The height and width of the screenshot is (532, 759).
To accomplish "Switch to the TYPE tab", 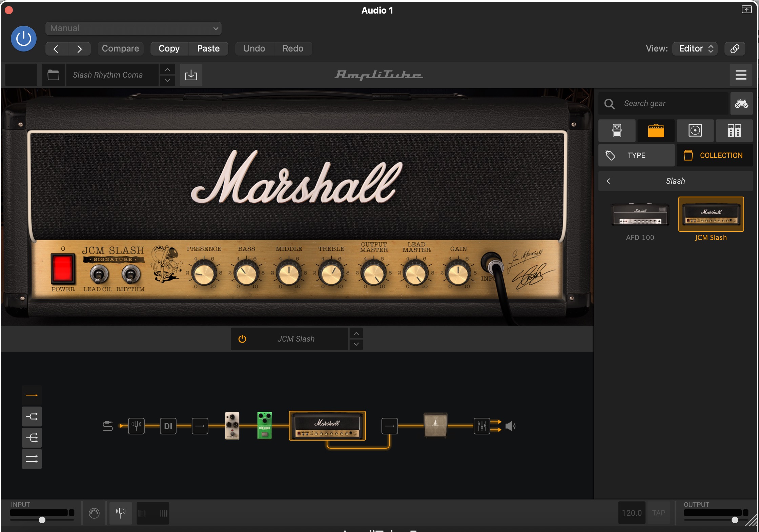I will point(636,156).
